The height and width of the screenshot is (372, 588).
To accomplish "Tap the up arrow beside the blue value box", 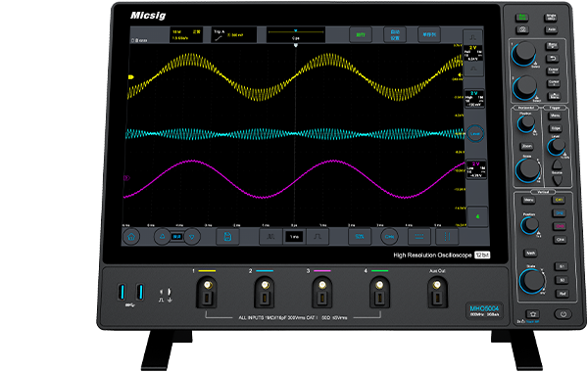I will point(163,237).
